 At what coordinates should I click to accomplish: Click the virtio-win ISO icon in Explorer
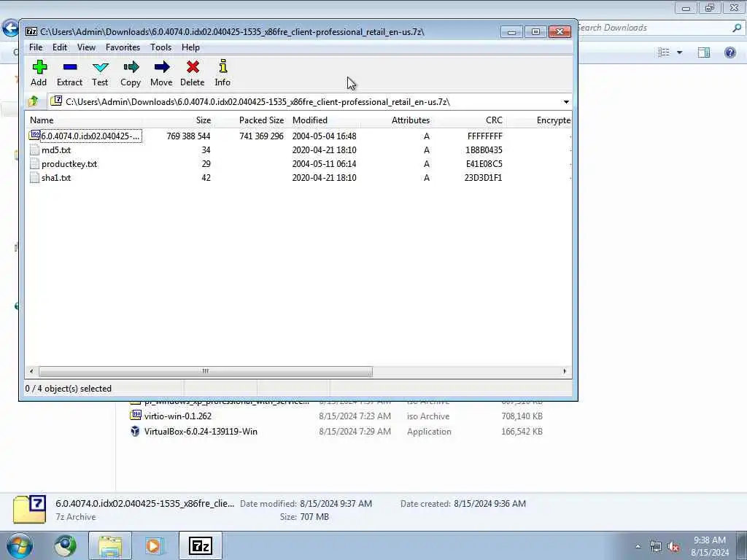(136, 416)
